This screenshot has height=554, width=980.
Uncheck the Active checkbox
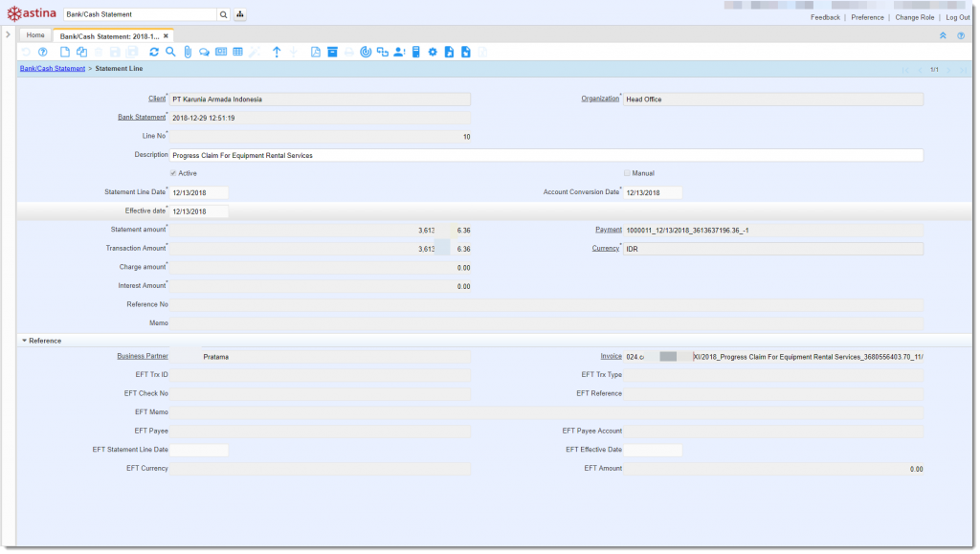click(172, 173)
